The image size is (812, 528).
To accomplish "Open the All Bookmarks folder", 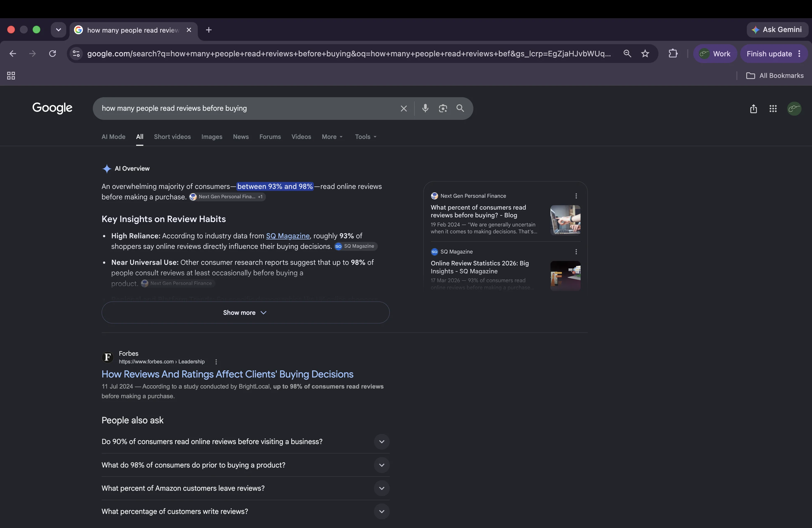I will (x=774, y=76).
